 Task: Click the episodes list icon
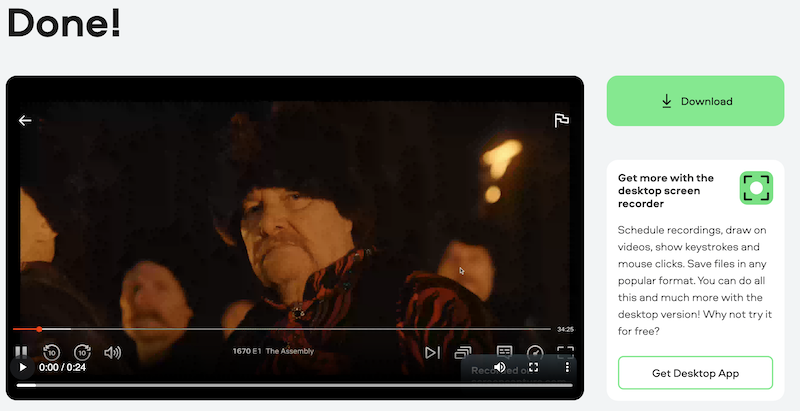tap(463, 352)
